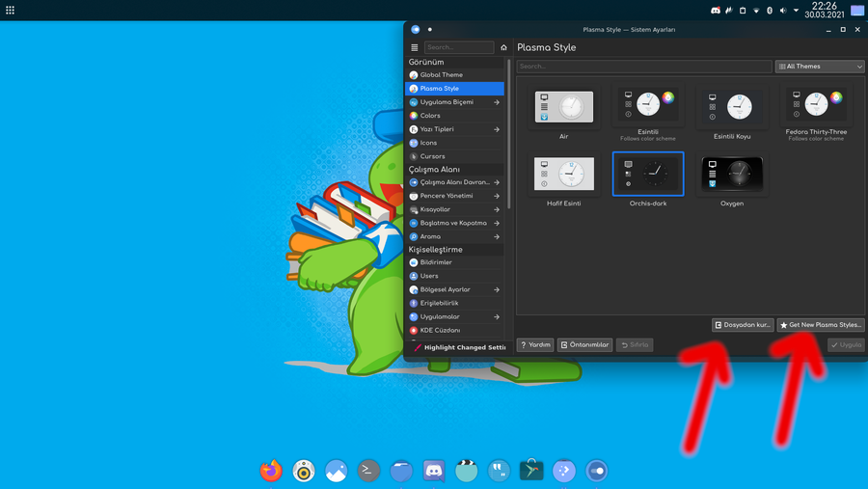Image resolution: width=868 pixels, height=489 pixels.
Task: Select Global Theme in the sidebar
Action: coord(441,75)
